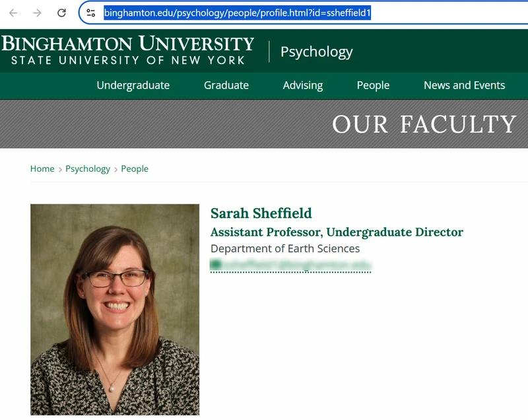The width and height of the screenshot is (528, 420).
Task: Click the faculty profile photo
Action: [x=115, y=310]
